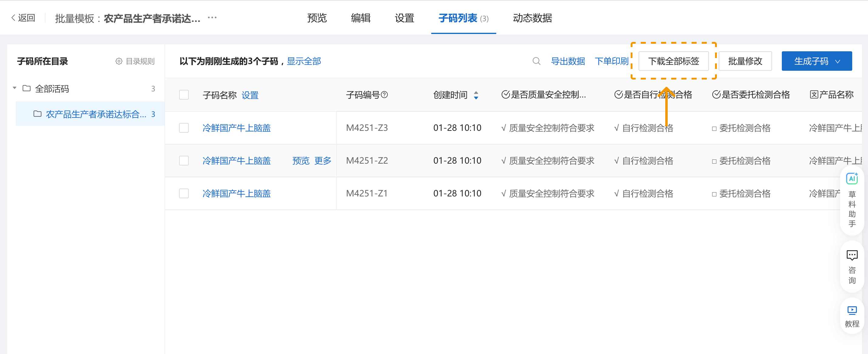Click the back arrow beside 返回
The width and height of the screenshot is (868, 354).
(13, 18)
